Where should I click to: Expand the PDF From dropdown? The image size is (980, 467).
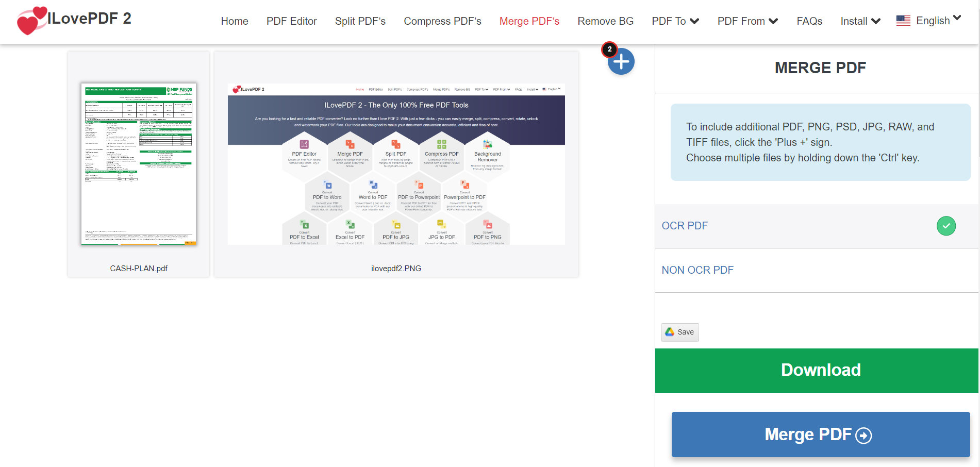pyautogui.click(x=748, y=21)
